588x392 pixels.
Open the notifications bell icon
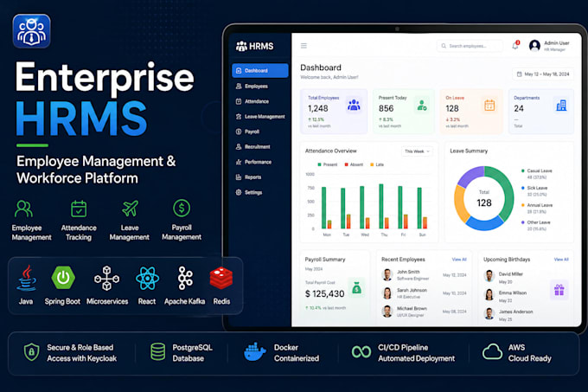(515, 45)
